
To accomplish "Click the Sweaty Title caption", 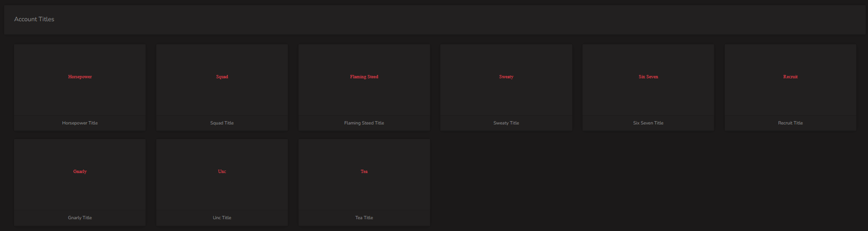I will tap(506, 123).
